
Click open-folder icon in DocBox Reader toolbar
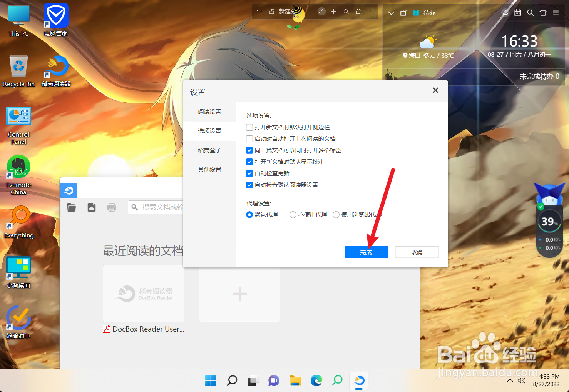pyautogui.click(x=72, y=207)
